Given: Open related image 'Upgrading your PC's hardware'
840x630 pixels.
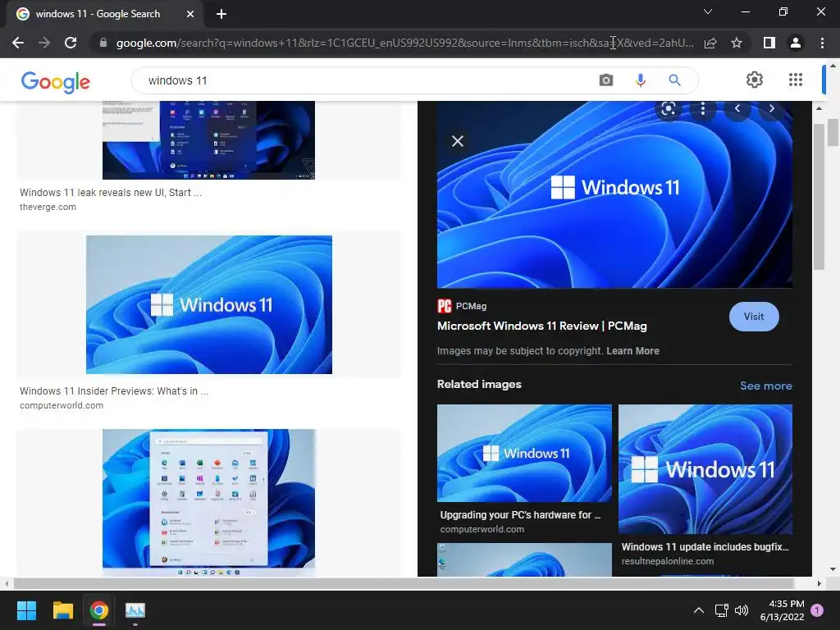Looking at the screenshot, I should (x=524, y=453).
